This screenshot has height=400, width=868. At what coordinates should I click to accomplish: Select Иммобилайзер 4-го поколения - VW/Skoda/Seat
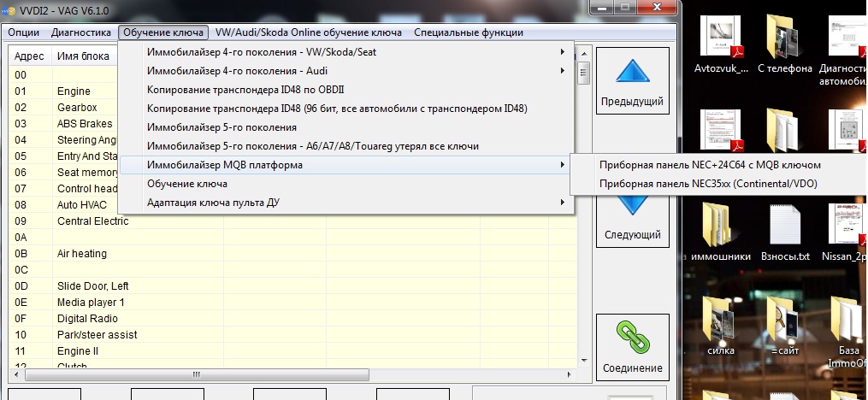[346, 52]
